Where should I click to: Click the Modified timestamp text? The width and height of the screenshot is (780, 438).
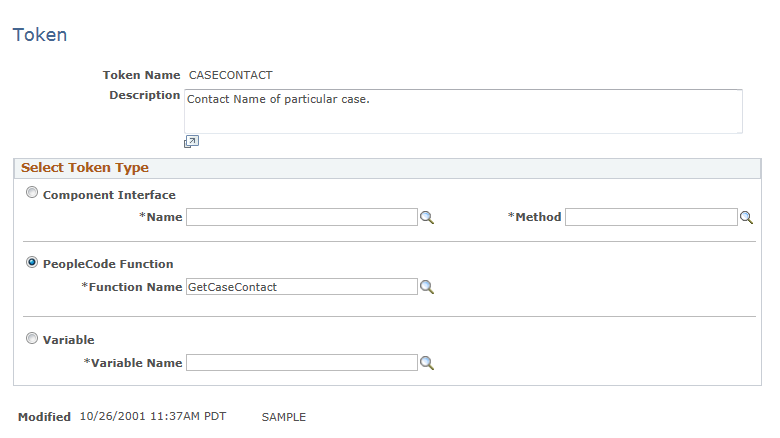tap(153, 416)
